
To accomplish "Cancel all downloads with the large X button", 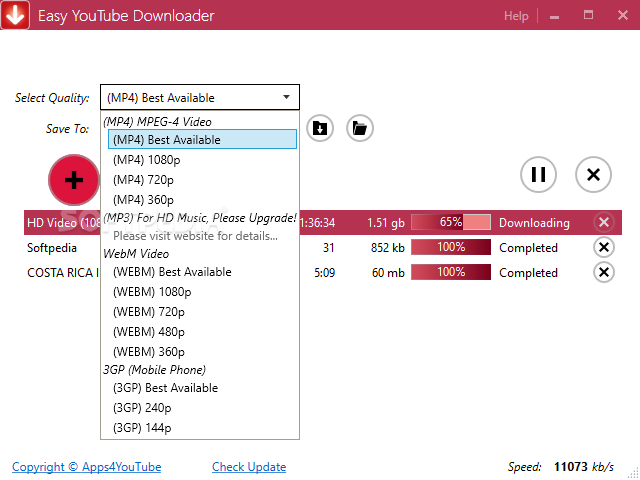I will [x=593, y=174].
